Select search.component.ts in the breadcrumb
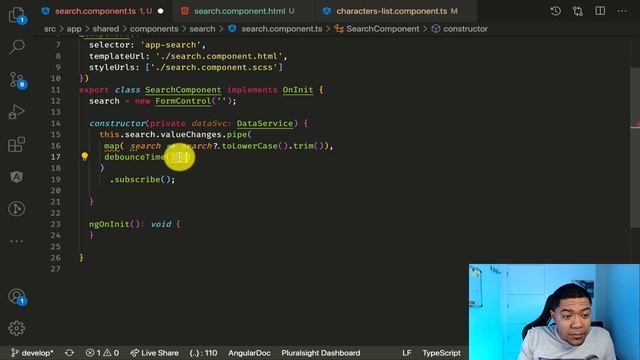The height and width of the screenshot is (360, 640). click(x=282, y=29)
